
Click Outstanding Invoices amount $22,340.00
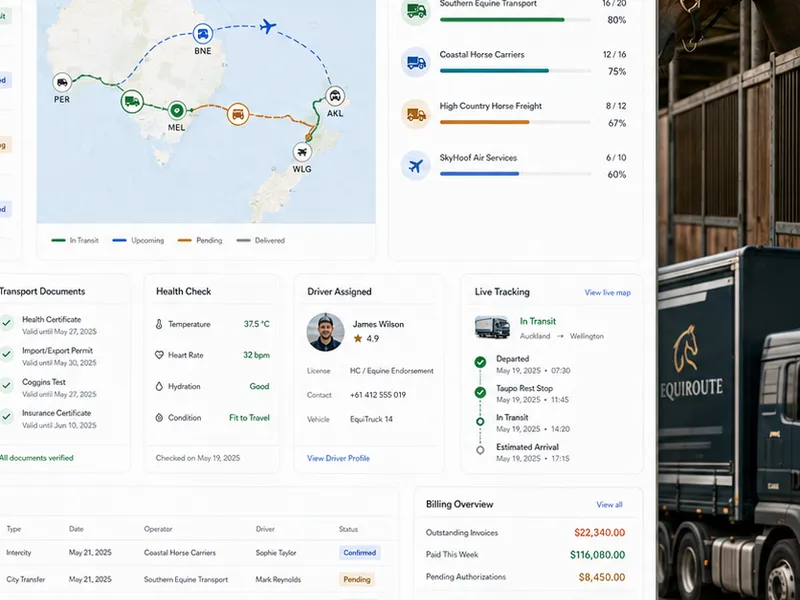(x=599, y=533)
